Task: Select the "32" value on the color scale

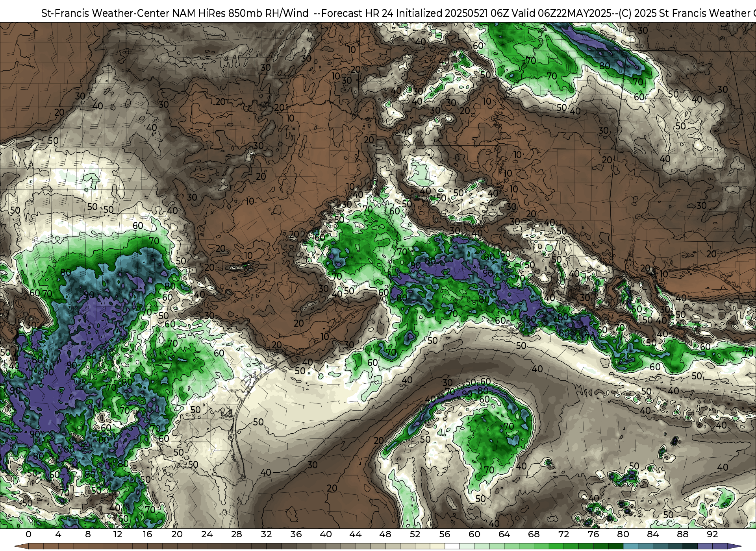Action: click(267, 534)
